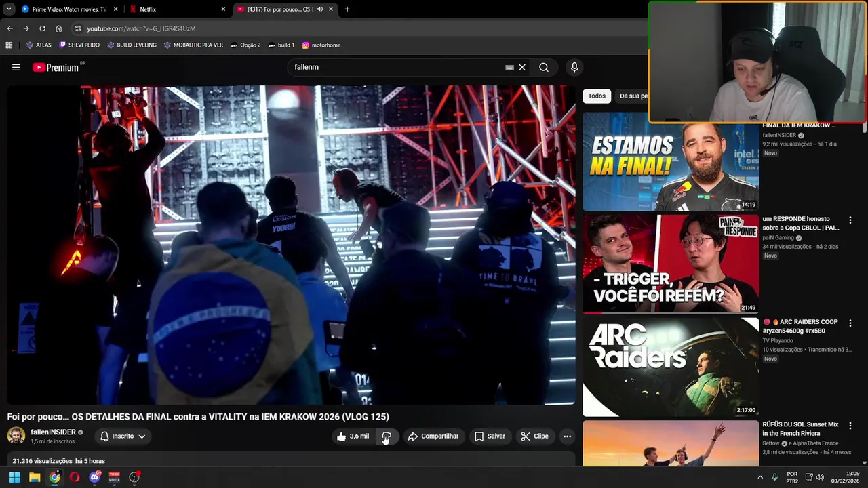Close the Netflix tab
868x488 pixels.
[223, 9]
